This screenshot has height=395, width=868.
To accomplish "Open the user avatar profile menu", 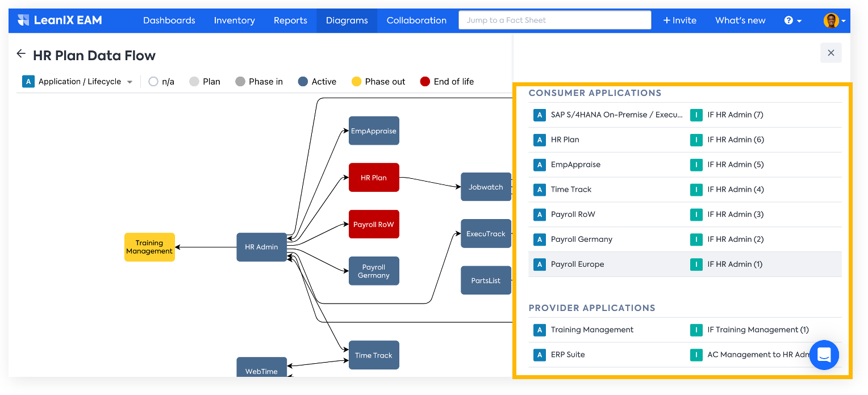I will 834,20.
